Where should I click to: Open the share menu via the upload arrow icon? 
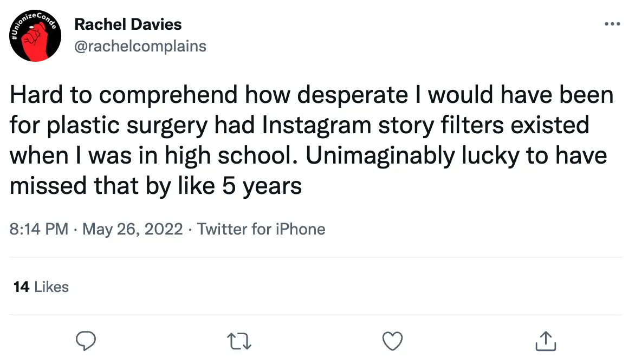coord(546,341)
